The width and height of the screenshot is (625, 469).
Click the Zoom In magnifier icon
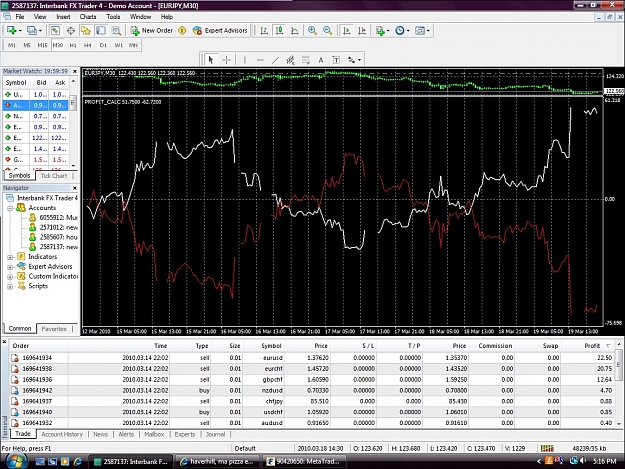(312, 31)
